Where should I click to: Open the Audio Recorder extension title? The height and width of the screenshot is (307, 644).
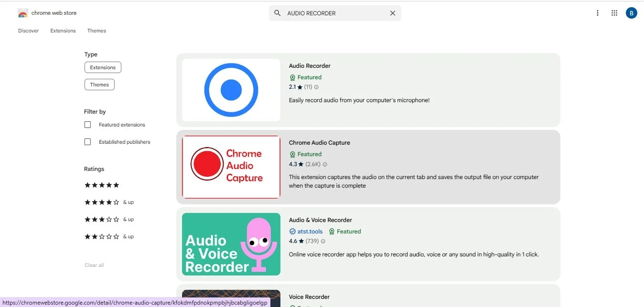(x=310, y=66)
